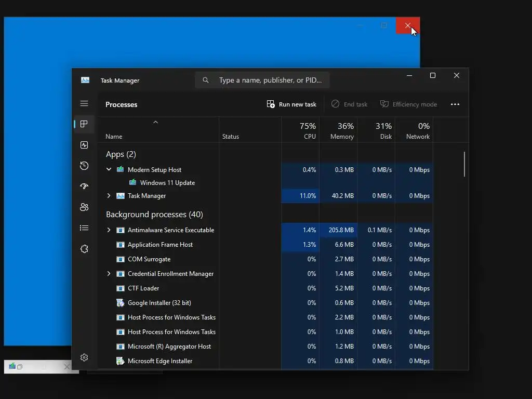The image size is (532, 399).
Task: Select Google Installer (32 bit) row
Action: [265, 303]
